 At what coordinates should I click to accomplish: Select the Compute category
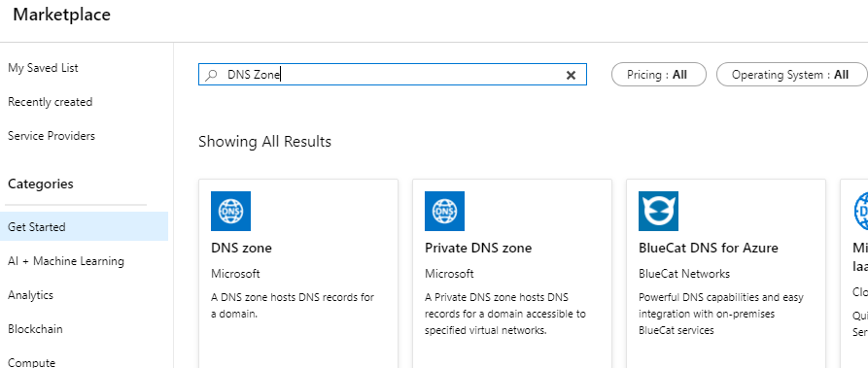(31, 362)
